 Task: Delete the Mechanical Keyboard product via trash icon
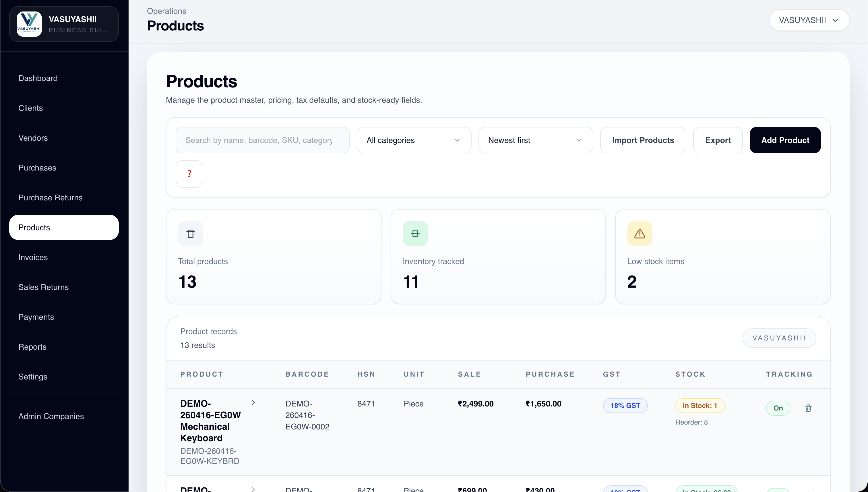(x=808, y=408)
